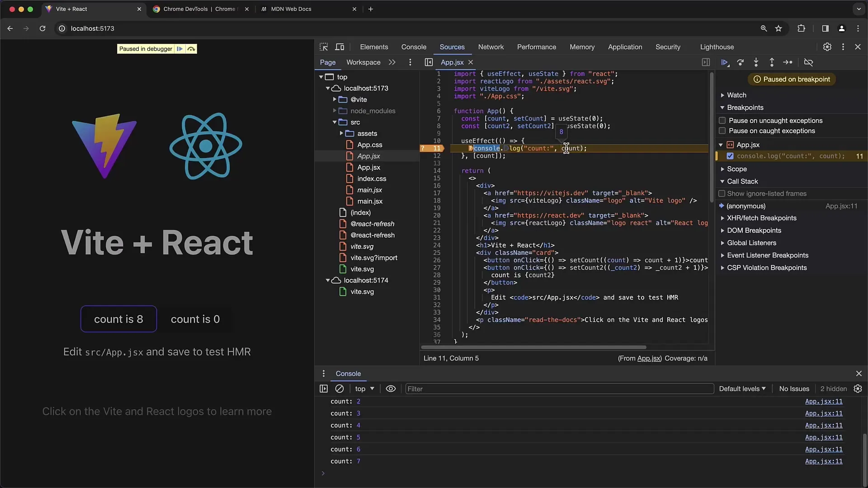Image resolution: width=868 pixels, height=488 pixels.
Task: Click the Resume script execution button
Action: [x=724, y=62]
